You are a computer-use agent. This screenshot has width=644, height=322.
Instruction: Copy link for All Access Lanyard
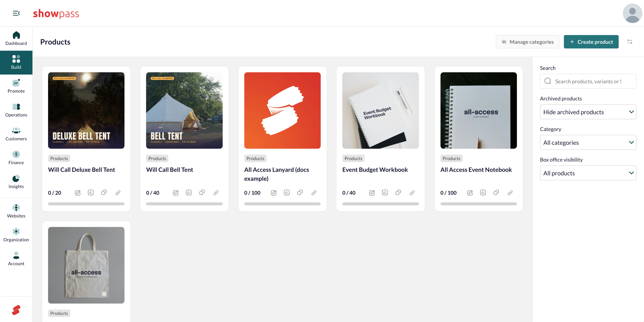(314, 193)
